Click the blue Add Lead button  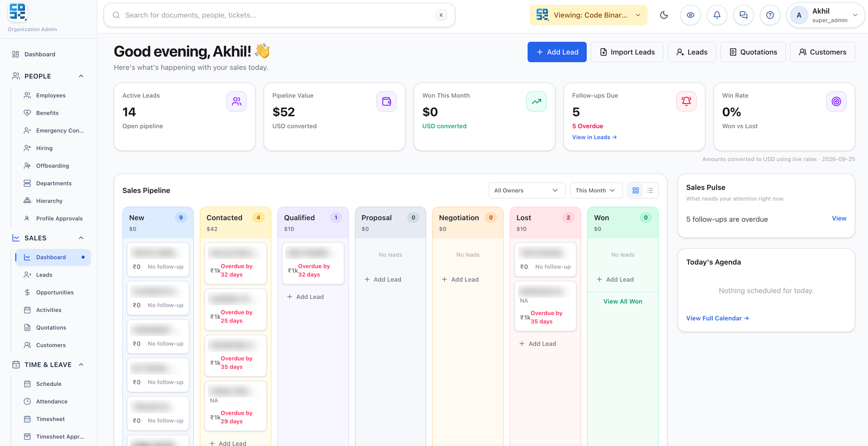point(557,52)
